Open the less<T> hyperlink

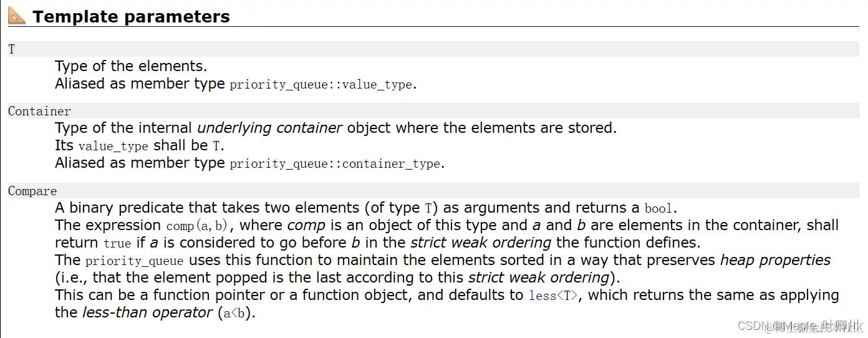click(556, 296)
